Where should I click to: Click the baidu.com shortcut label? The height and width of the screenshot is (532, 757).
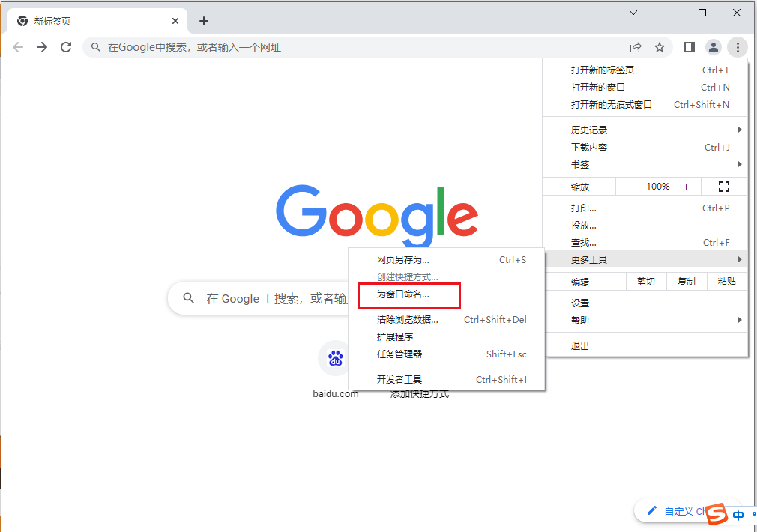[336, 394]
